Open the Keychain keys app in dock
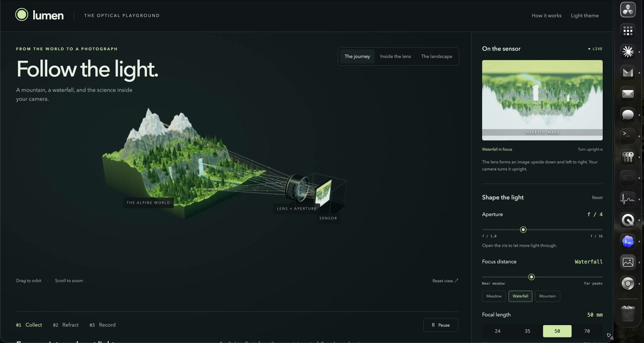 628,157
